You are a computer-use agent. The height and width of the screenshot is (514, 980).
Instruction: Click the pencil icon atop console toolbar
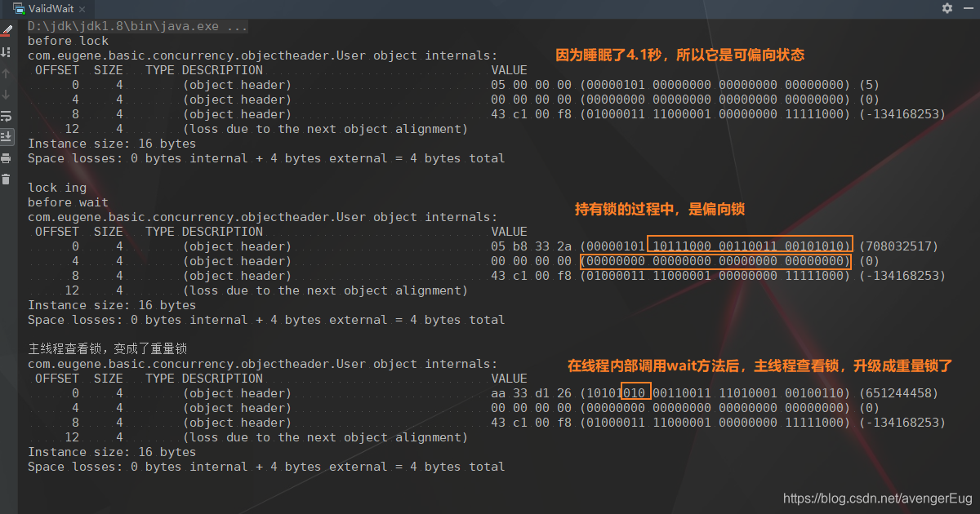pyautogui.click(x=7, y=31)
